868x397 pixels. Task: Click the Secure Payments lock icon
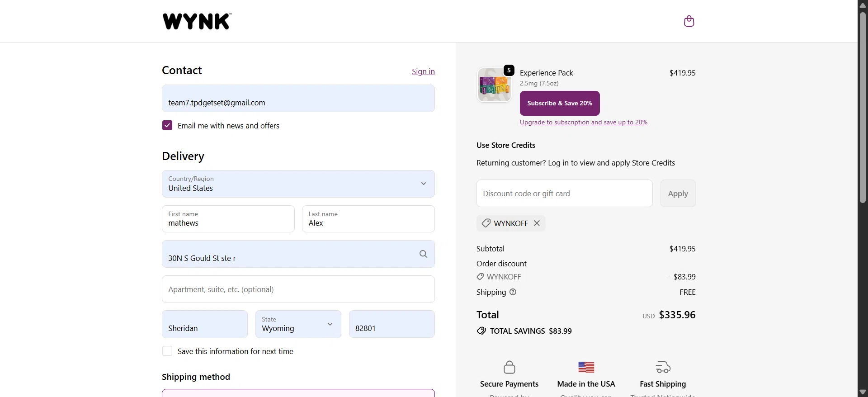[509, 367]
